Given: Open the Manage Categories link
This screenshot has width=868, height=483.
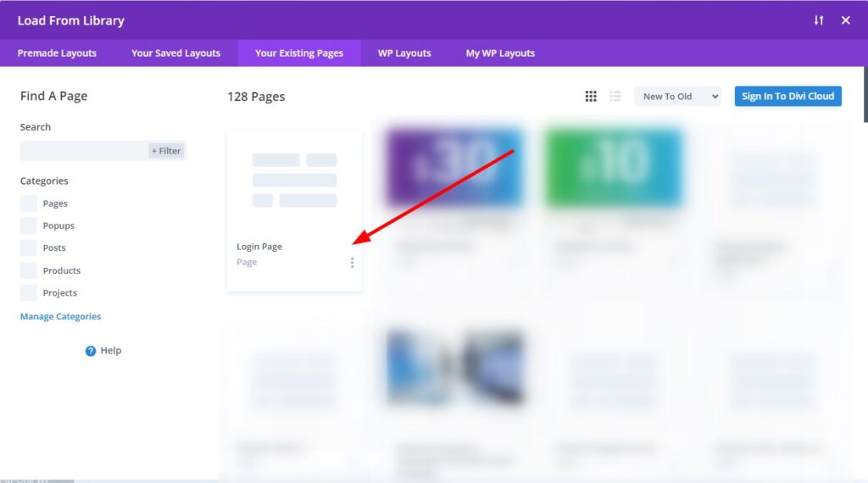Looking at the screenshot, I should tap(60, 317).
